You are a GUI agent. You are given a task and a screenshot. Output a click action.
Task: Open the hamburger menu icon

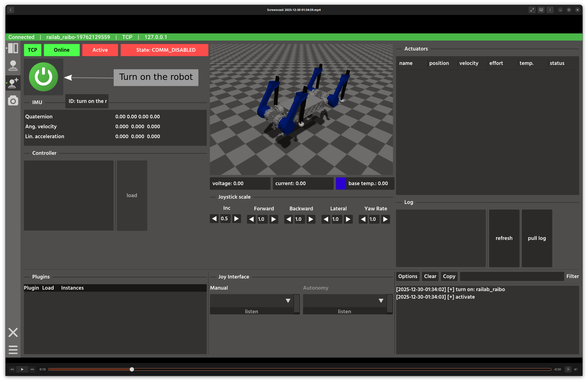(x=13, y=349)
